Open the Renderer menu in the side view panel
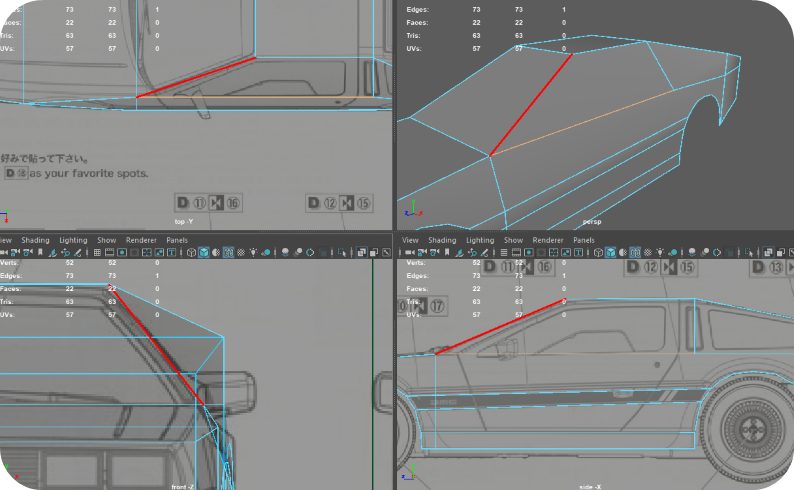This screenshot has height=490, width=794. point(547,240)
